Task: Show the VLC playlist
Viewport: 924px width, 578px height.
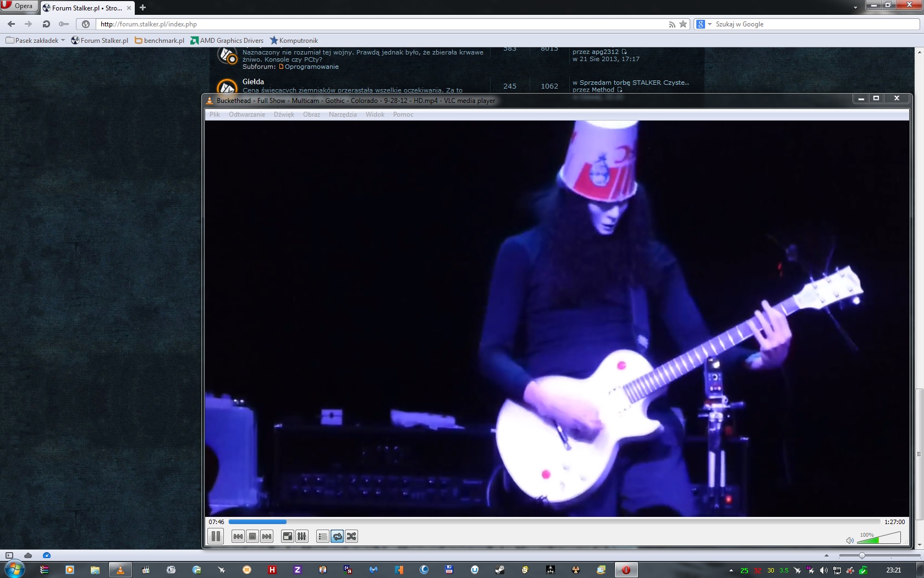Action: [323, 536]
